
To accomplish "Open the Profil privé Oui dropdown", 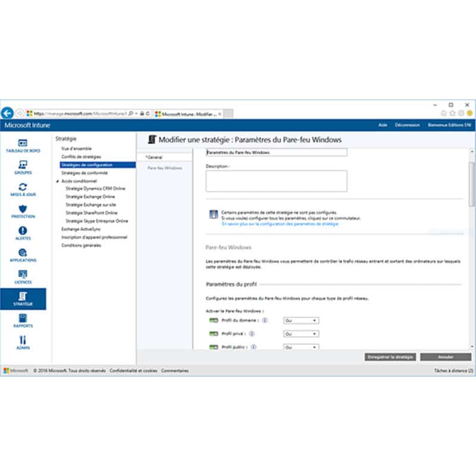I will [301, 334].
